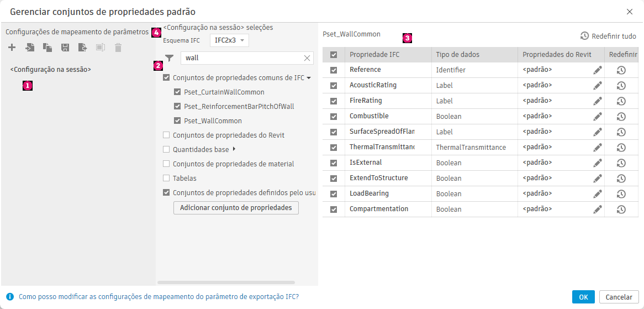Toggle the IsExternal property checkbox
The image size is (644, 309).
click(x=334, y=163)
